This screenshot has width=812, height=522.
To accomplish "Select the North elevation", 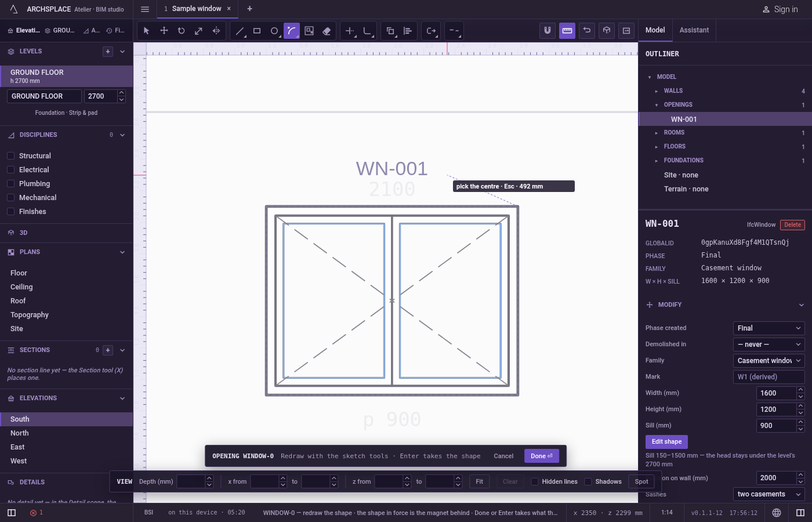I will click(x=67, y=433).
